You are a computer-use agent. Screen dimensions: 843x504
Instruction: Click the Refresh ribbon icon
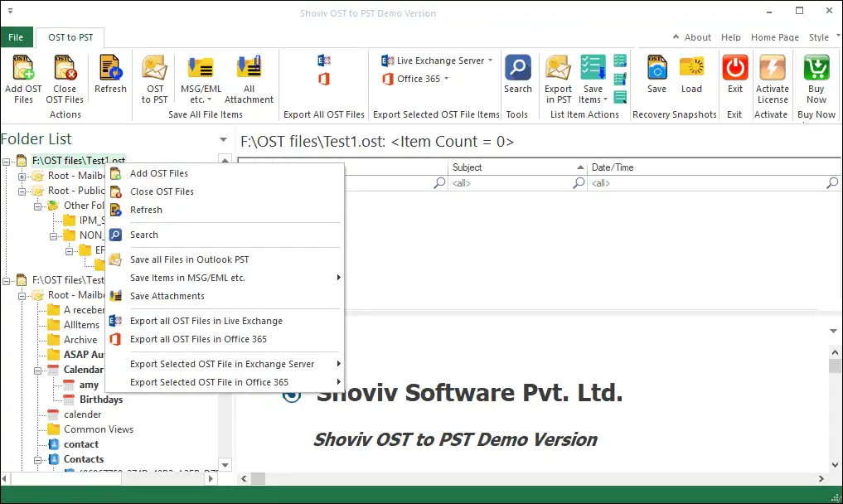[110, 68]
